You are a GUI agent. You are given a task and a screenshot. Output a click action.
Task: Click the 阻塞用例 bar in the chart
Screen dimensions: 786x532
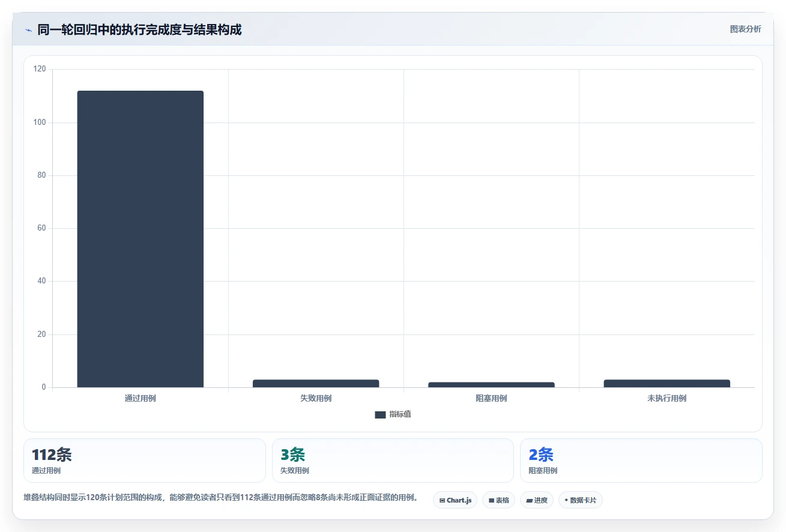[x=491, y=384]
